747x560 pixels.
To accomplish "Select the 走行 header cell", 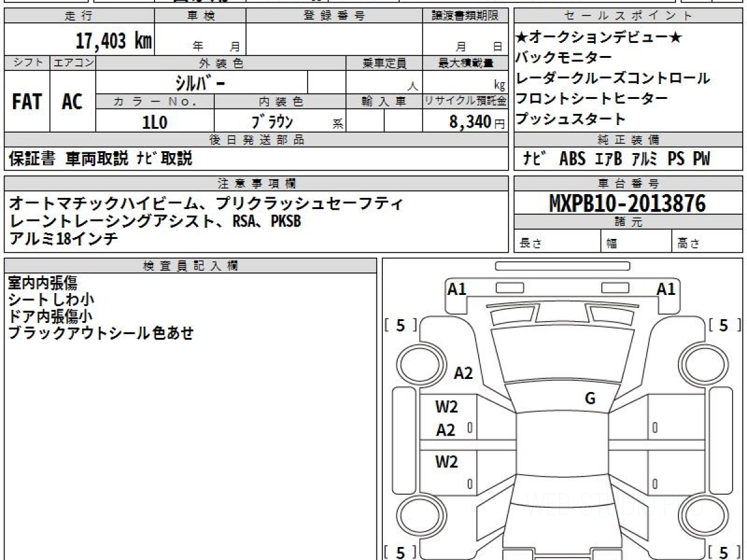I will click(79, 16).
